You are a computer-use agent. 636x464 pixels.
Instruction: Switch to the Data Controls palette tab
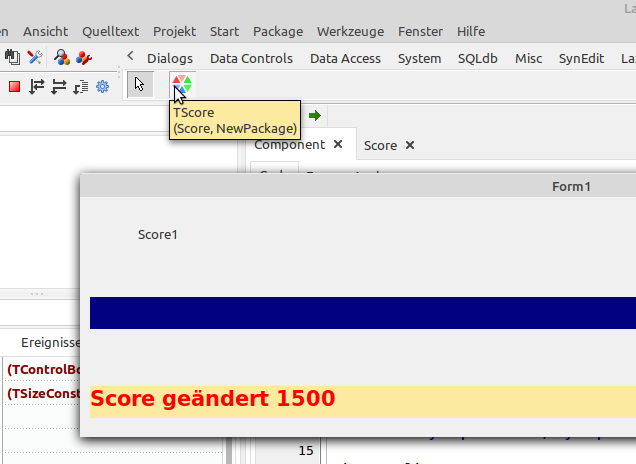251,58
